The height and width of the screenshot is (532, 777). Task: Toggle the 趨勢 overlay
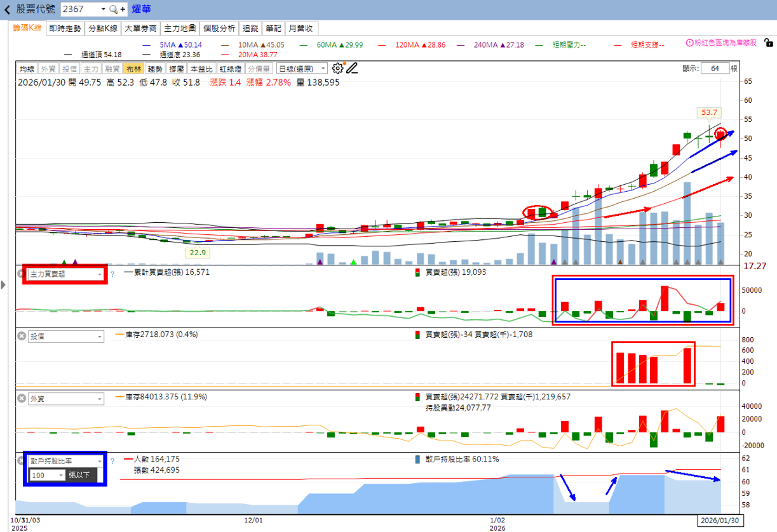pos(155,69)
